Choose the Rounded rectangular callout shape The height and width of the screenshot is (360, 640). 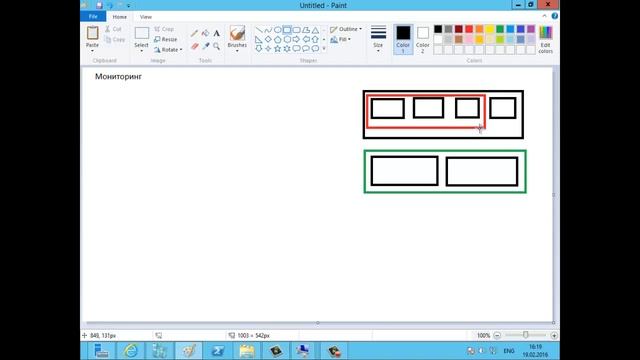pyautogui.click(x=296, y=49)
